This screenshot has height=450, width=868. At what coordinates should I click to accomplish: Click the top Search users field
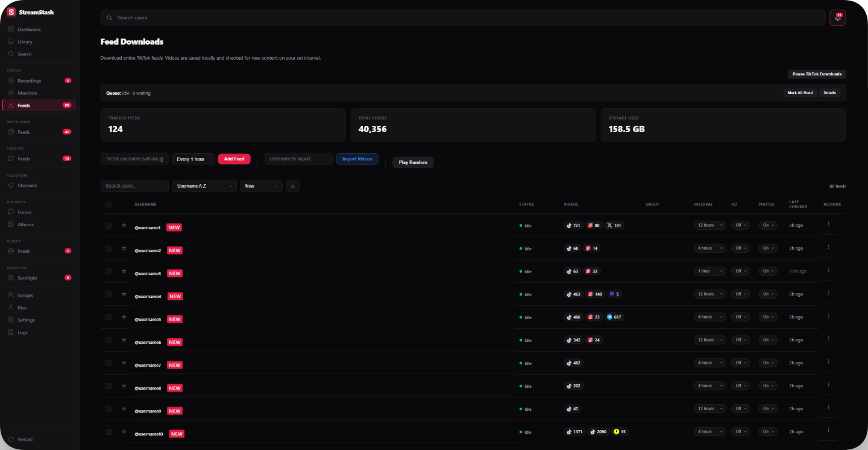click(x=462, y=18)
